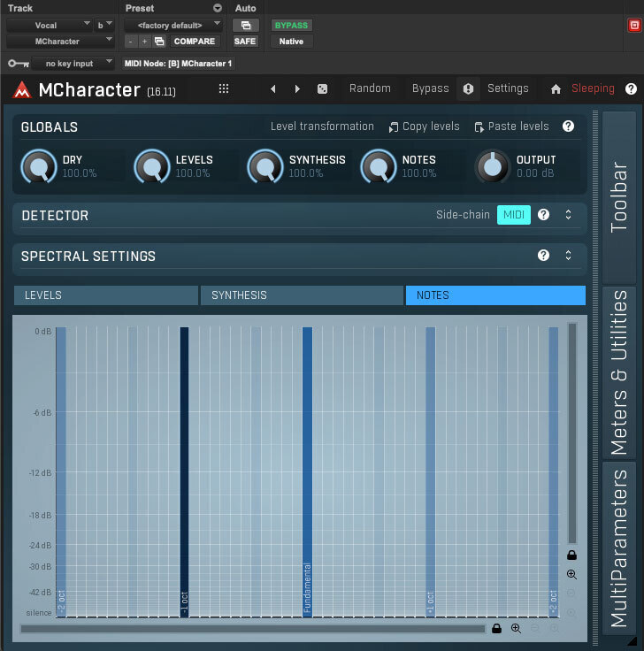Zoom in horizontally on the graph
644x651 pixels.
click(516, 628)
